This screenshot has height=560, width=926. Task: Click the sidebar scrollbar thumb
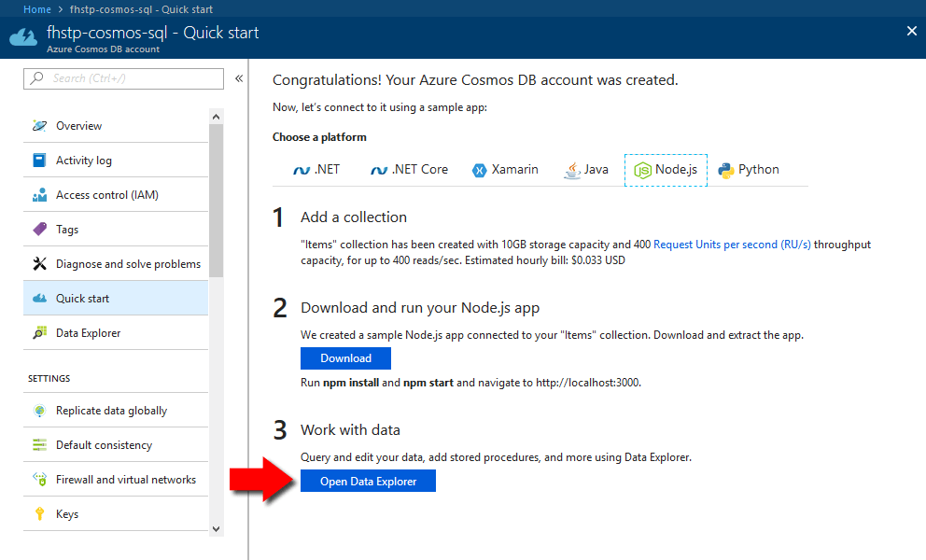[x=217, y=201]
